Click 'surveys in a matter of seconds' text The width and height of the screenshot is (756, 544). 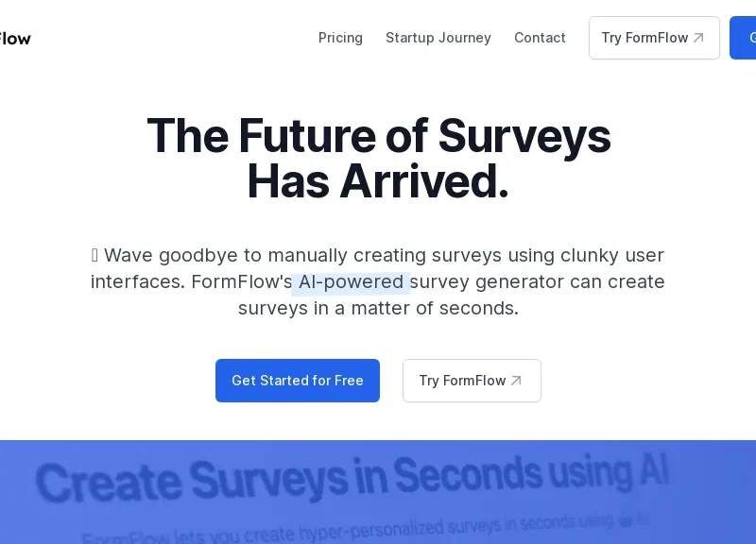click(x=378, y=309)
